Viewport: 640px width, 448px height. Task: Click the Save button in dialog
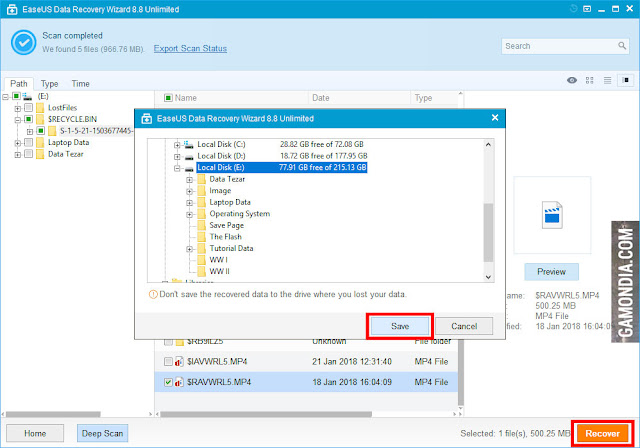pyautogui.click(x=400, y=326)
